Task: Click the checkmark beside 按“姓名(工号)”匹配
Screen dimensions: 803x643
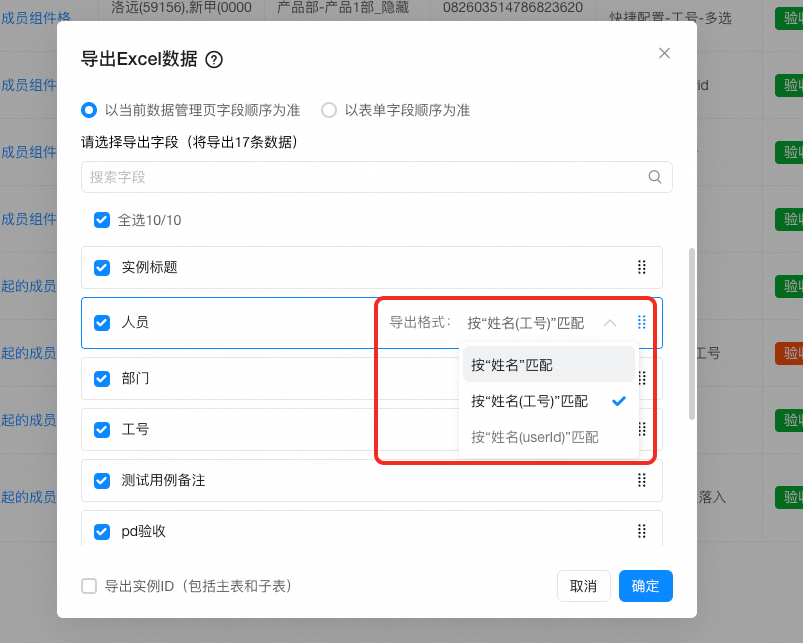Action: pos(618,401)
